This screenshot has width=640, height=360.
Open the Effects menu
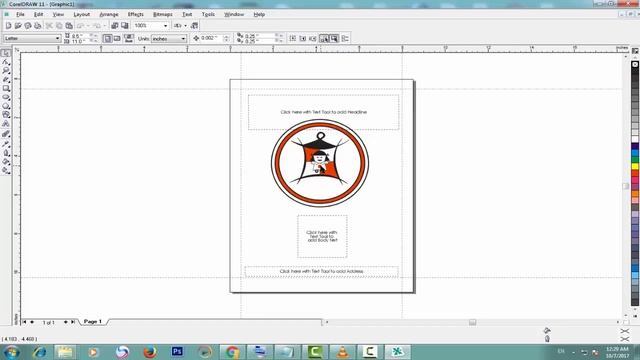136,14
